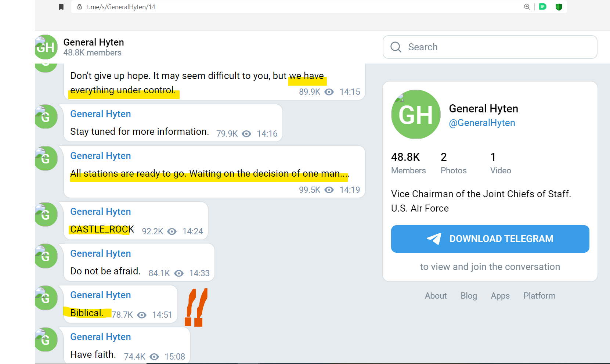Click the eye views icon showing 79.9K
This screenshot has width=610, height=364.
tap(247, 134)
